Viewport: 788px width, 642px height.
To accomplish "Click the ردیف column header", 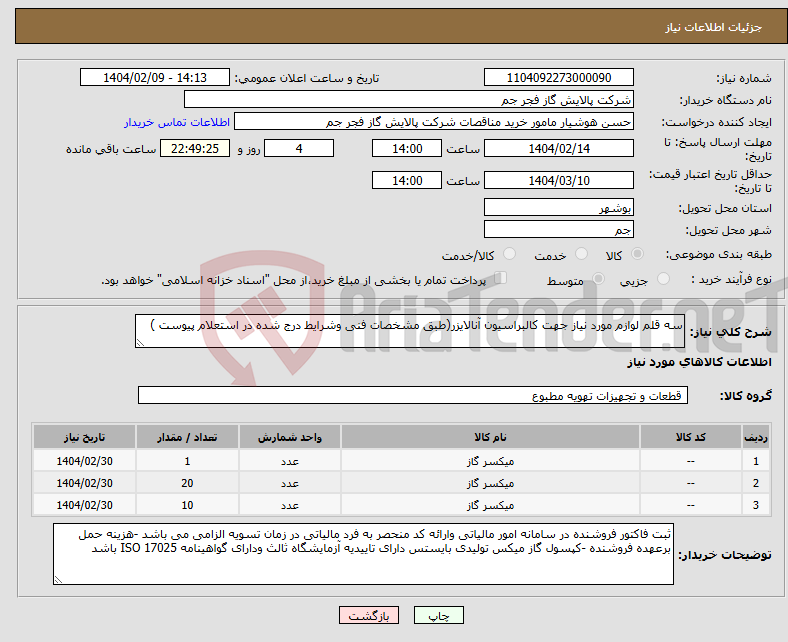I will click(x=756, y=437).
